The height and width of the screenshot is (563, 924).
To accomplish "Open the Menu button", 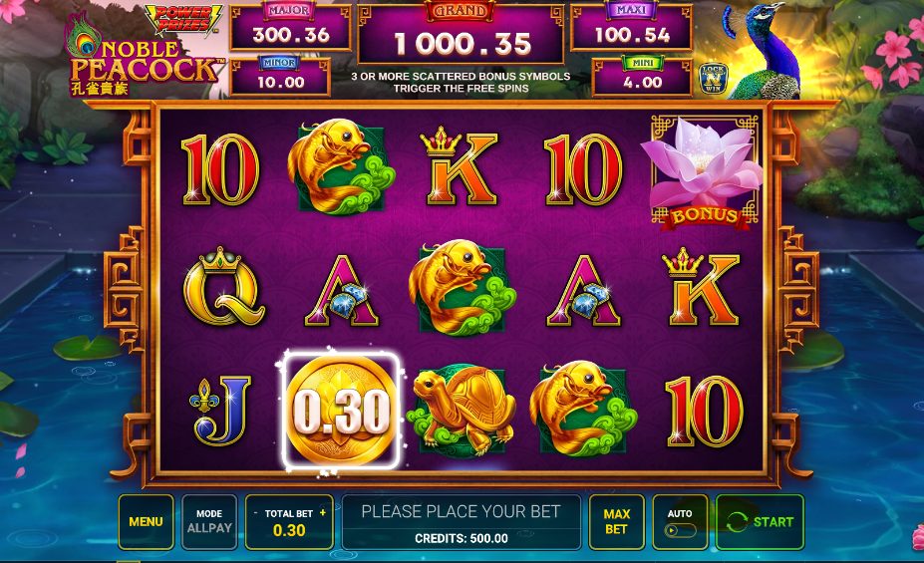I will click(147, 522).
